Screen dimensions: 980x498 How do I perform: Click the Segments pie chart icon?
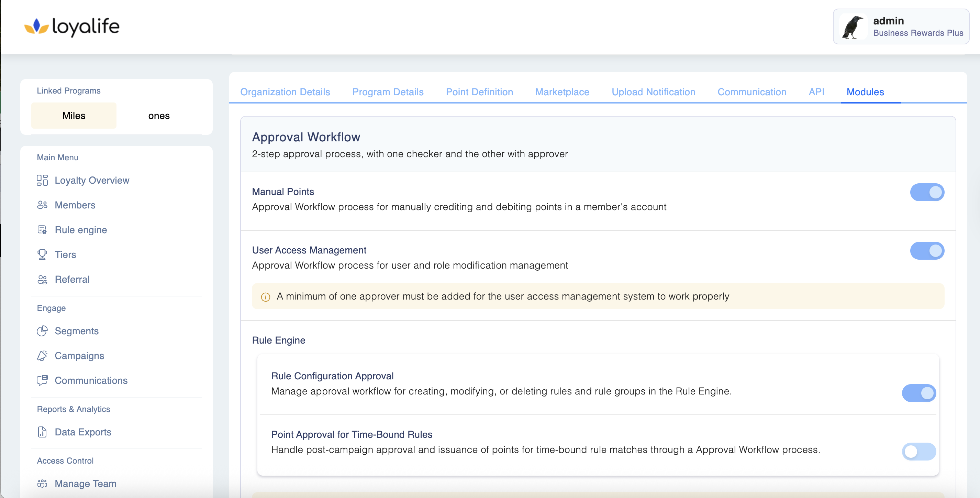click(x=42, y=331)
